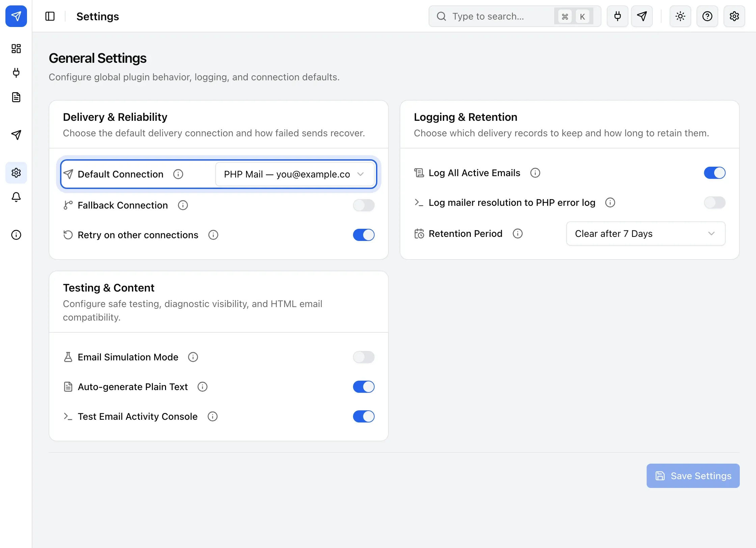Click the Test Email Activity Console label
756x548 pixels.
point(138,416)
